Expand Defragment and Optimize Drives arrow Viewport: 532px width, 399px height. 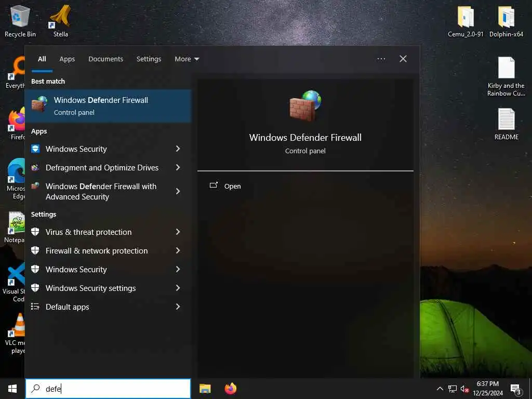tap(178, 167)
